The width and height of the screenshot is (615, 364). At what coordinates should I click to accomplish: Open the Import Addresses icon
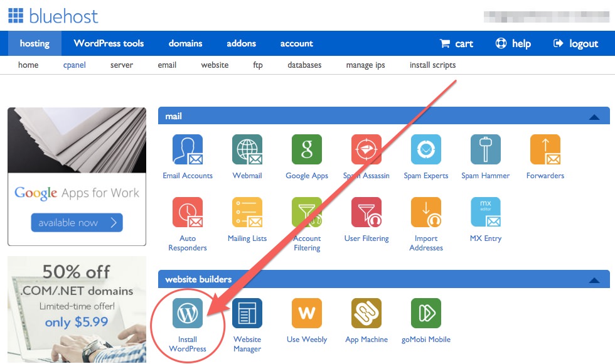pos(426,212)
